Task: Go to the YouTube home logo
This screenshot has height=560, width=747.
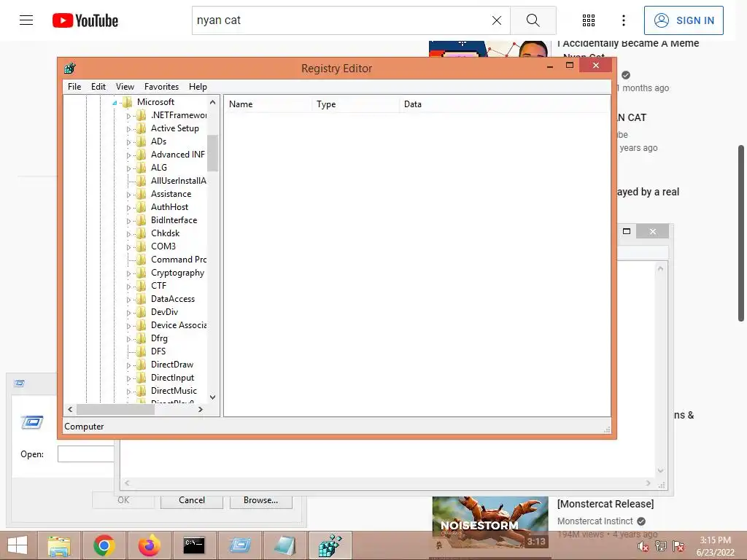Action: coord(85,20)
